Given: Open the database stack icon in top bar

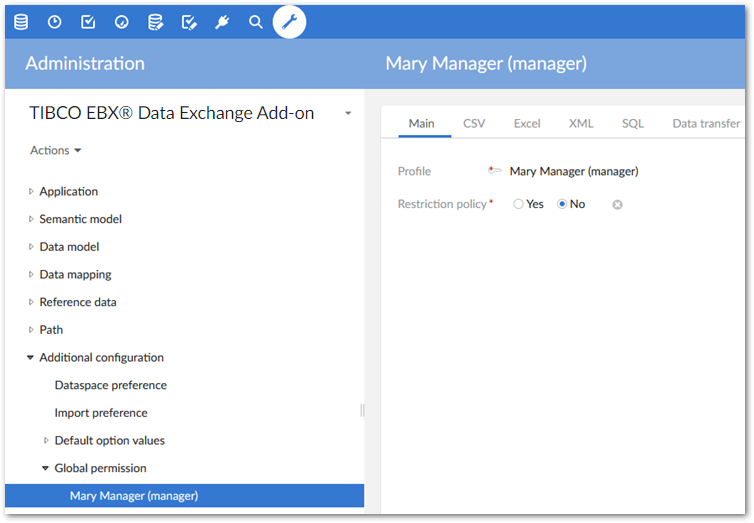Looking at the screenshot, I should click(21, 21).
